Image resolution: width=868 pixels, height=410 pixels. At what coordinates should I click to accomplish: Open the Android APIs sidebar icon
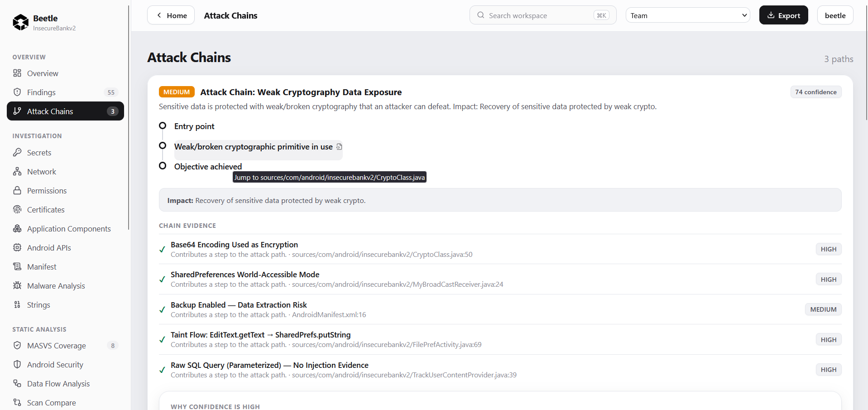(17, 247)
